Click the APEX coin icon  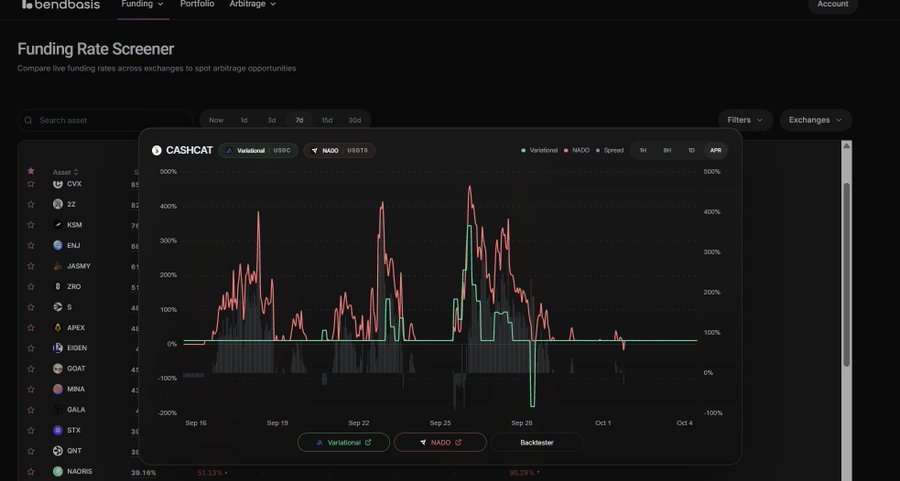coord(57,328)
